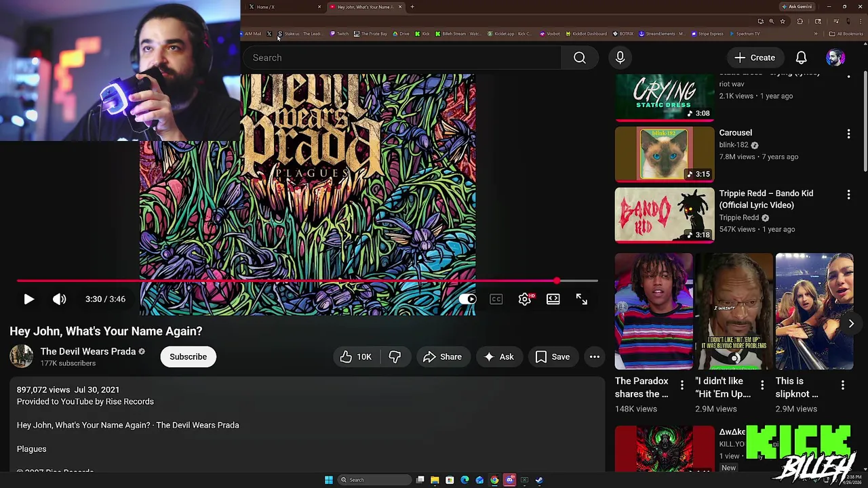Save video to playlist
The image size is (868, 488).
(553, 357)
